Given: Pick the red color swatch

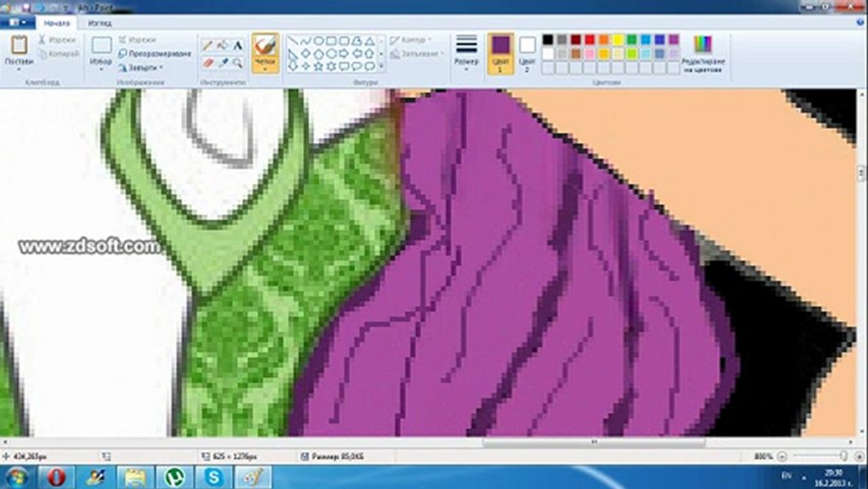Looking at the screenshot, I should tap(590, 39).
